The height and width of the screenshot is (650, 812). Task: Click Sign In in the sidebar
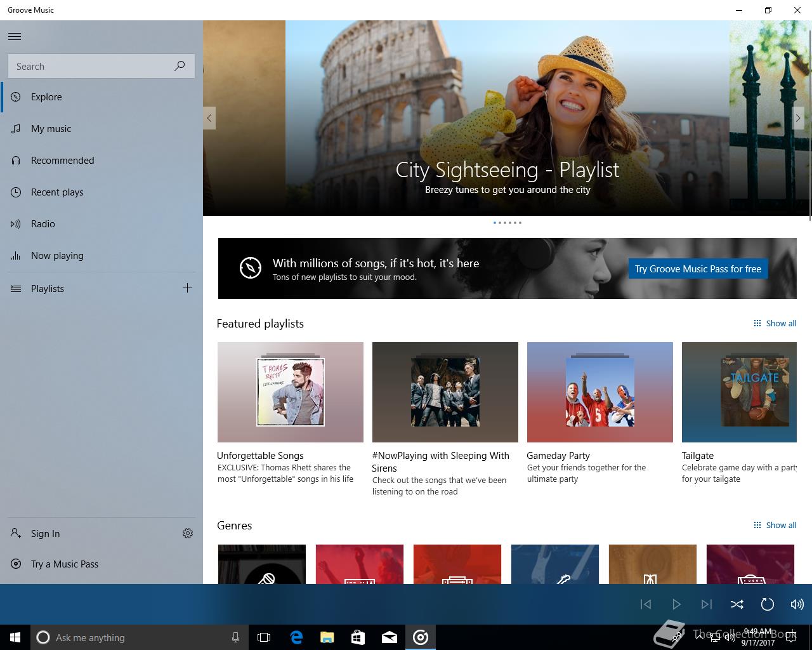(x=86, y=534)
